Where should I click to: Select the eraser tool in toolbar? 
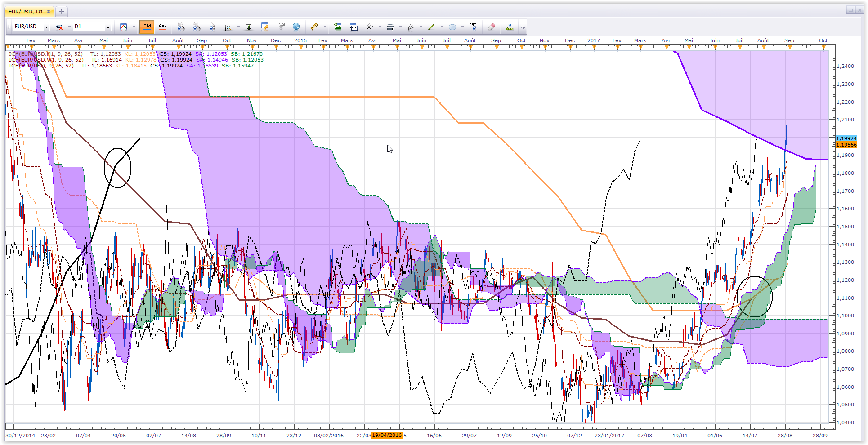[491, 27]
